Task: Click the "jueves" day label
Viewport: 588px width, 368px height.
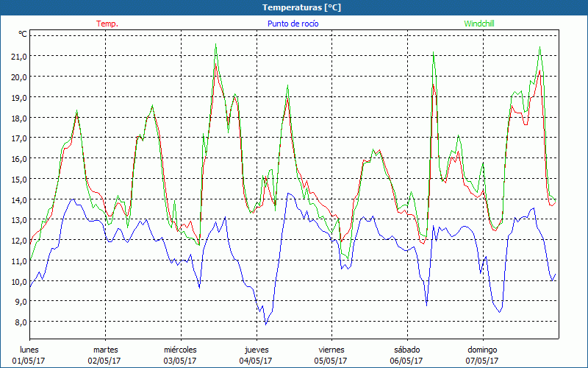Action: [256, 350]
